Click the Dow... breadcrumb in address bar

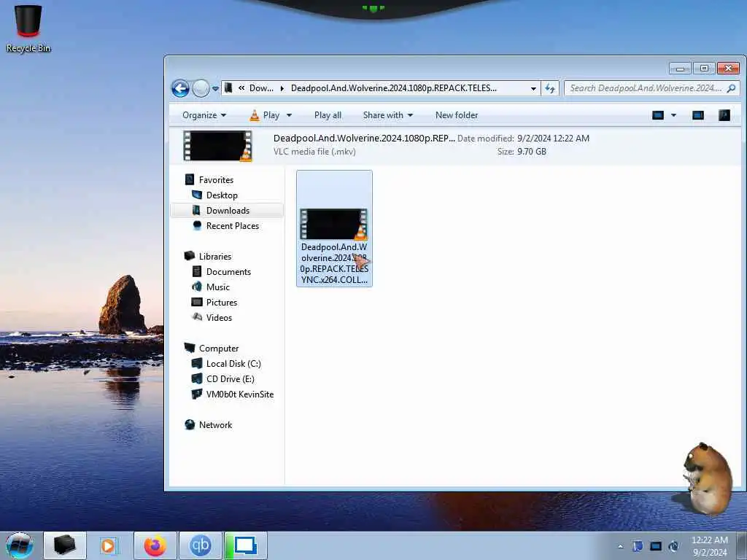click(262, 88)
